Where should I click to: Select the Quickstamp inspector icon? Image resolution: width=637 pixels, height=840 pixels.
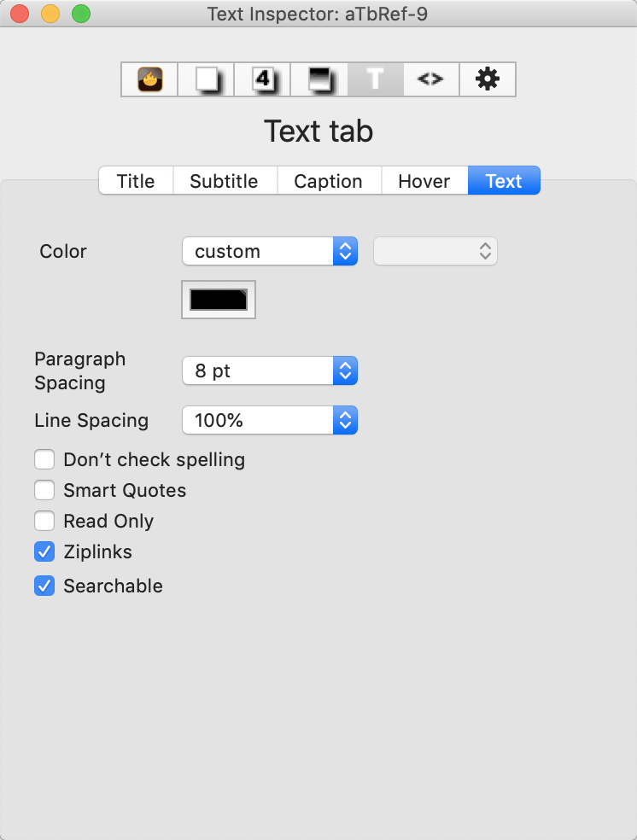coord(205,79)
